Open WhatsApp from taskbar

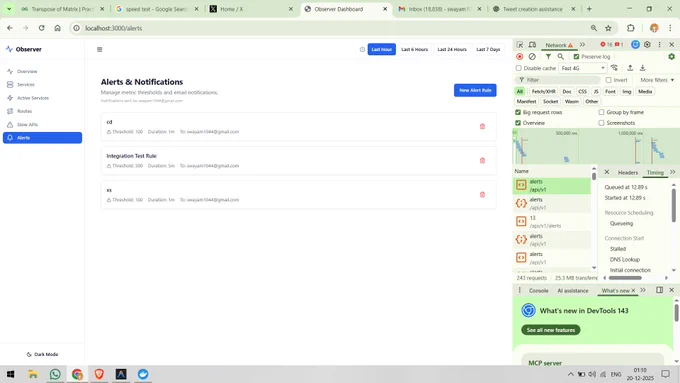pyautogui.click(x=55, y=374)
